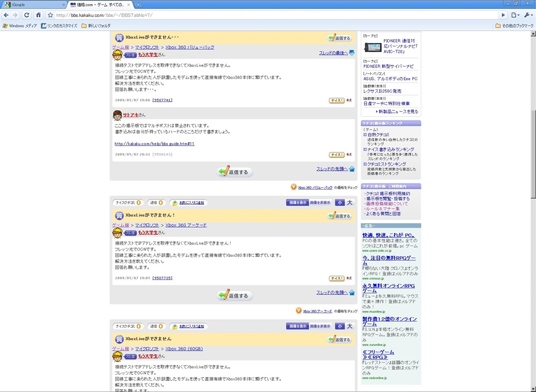The width and height of the screenshot is (536, 392).
Task: Set large text size above アーケード thread
Action: 350,203
